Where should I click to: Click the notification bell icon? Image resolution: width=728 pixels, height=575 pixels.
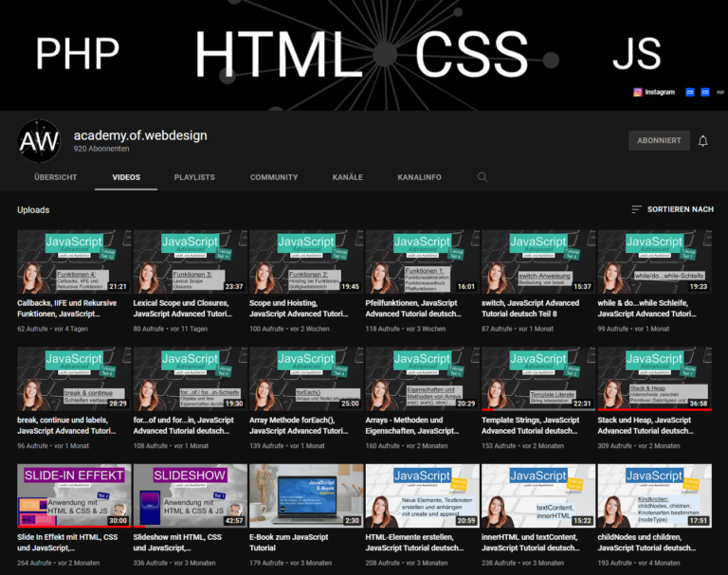point(702,141)
